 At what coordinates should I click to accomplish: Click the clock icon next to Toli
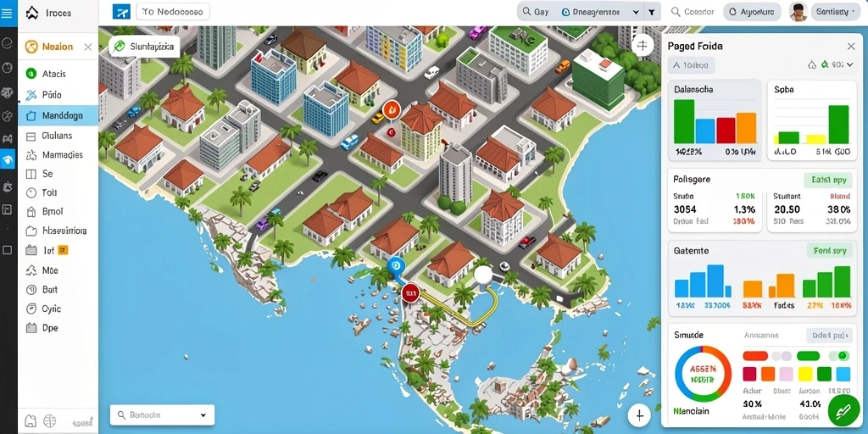(x=31, y=192)
